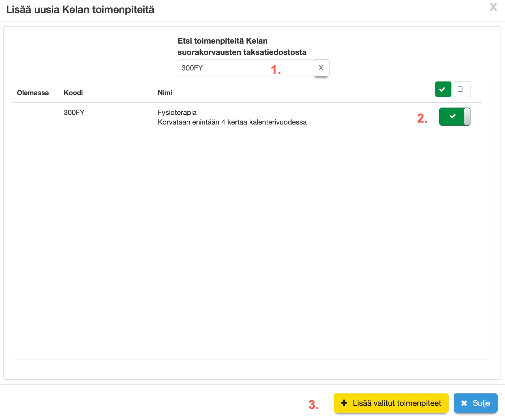Select all results with green checkmark button
The height and width of the screenshot is (420, 505).
click(443, 89)
